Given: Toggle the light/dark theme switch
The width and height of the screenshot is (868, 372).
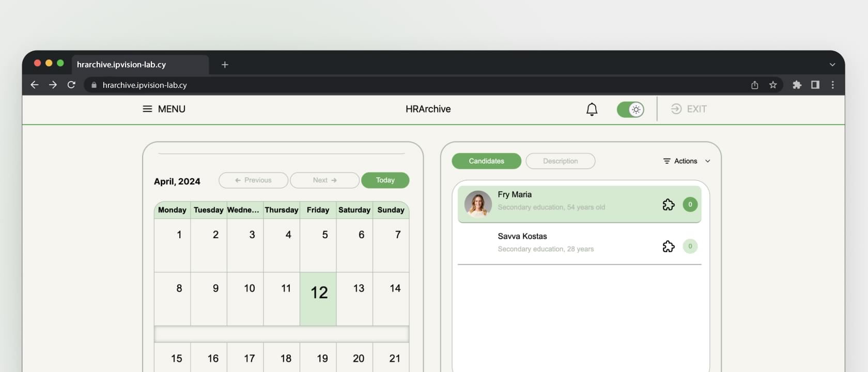Looking at the screenshot, I should (x=630, y=110).
